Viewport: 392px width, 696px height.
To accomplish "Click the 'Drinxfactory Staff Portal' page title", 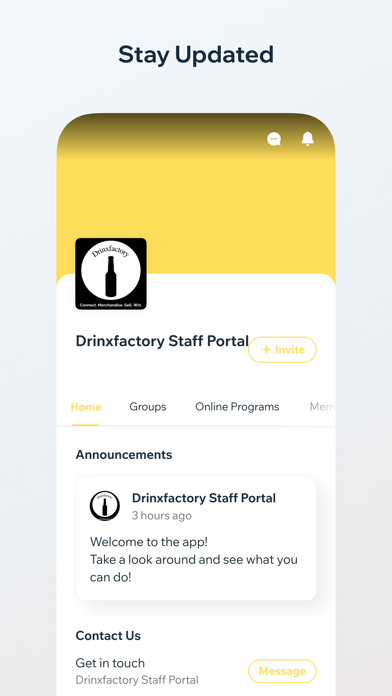I will coord(162,341).
